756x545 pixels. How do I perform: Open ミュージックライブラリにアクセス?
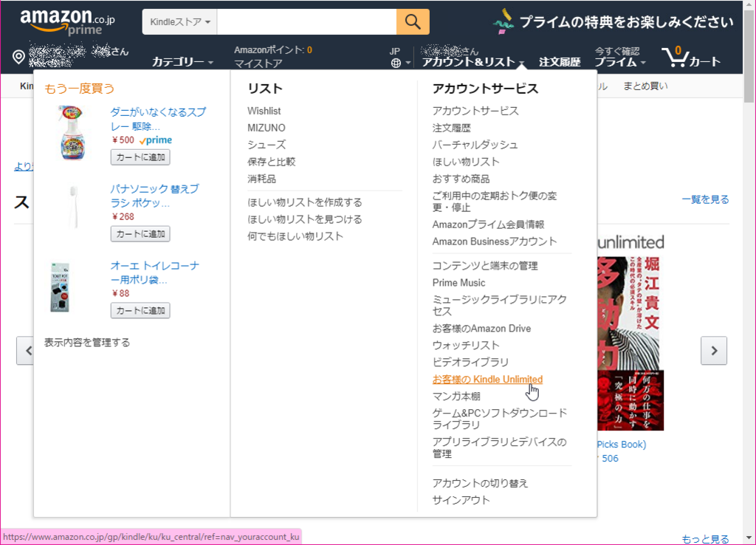coord(500,305)
